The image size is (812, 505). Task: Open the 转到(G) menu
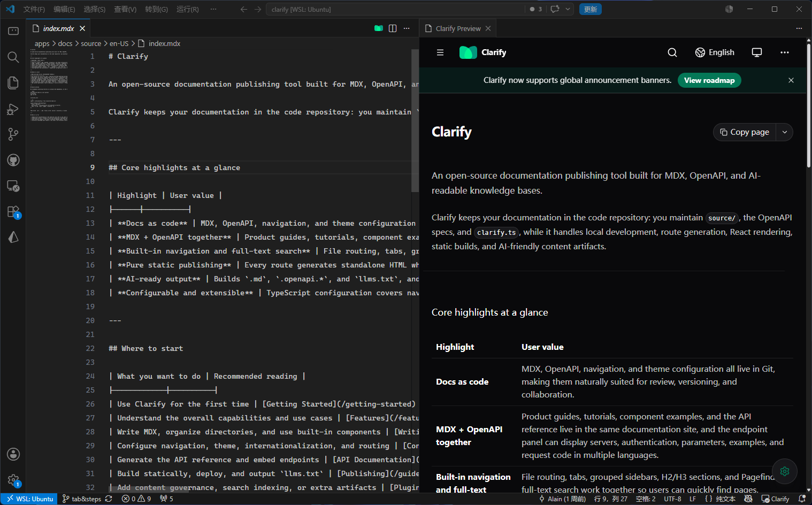(156, 9)
